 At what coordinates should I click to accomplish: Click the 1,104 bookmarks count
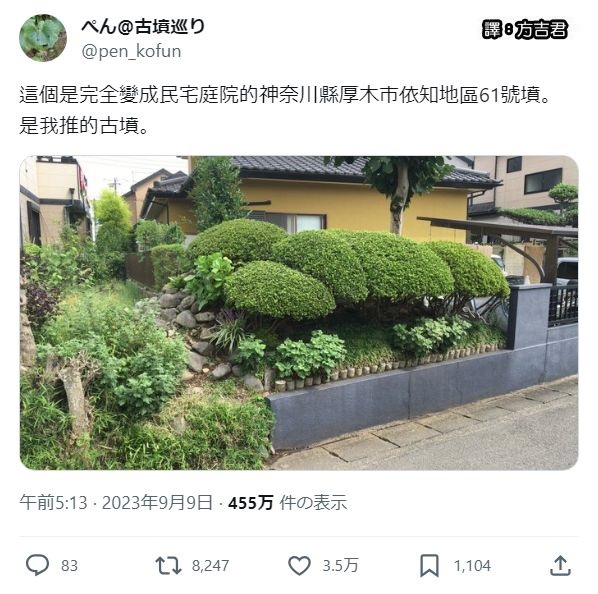tap(472, 566)
